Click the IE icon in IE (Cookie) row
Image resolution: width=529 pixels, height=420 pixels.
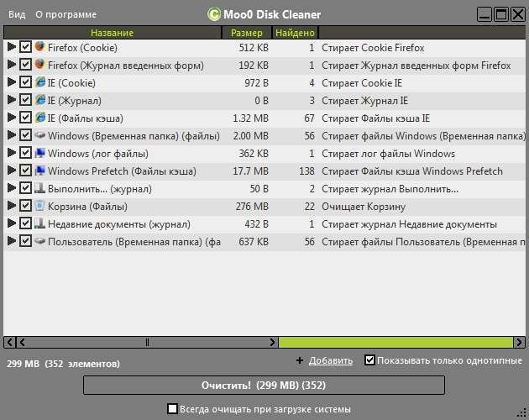pos(39,82)
